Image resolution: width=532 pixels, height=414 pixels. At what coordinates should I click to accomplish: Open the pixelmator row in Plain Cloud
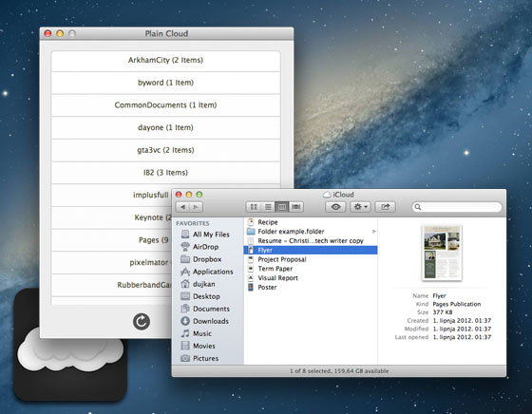tap(111, 262)
